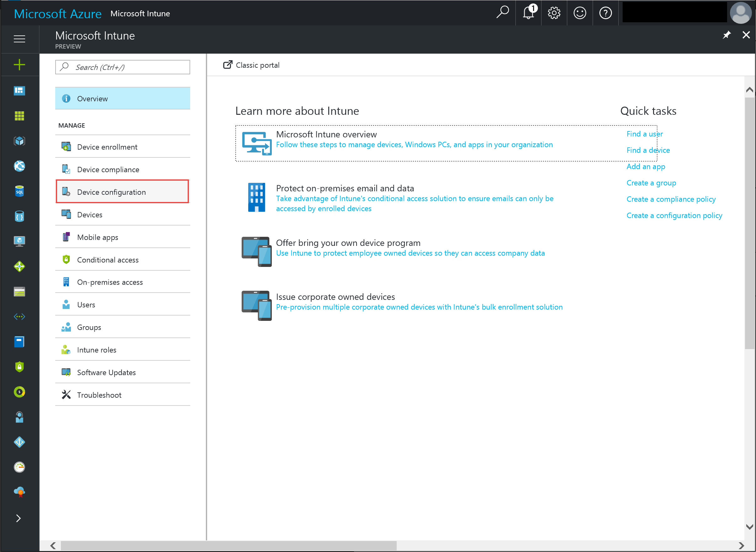Toggle the hamburger menu in sidebar
The height and width of the screenshot is (552, 756).
coord(19,39)
